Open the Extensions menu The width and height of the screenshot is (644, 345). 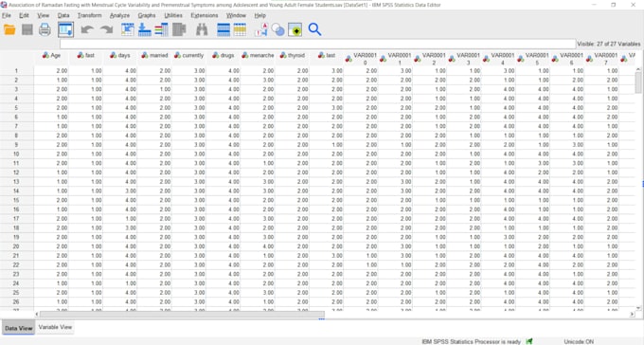(205, 15)
